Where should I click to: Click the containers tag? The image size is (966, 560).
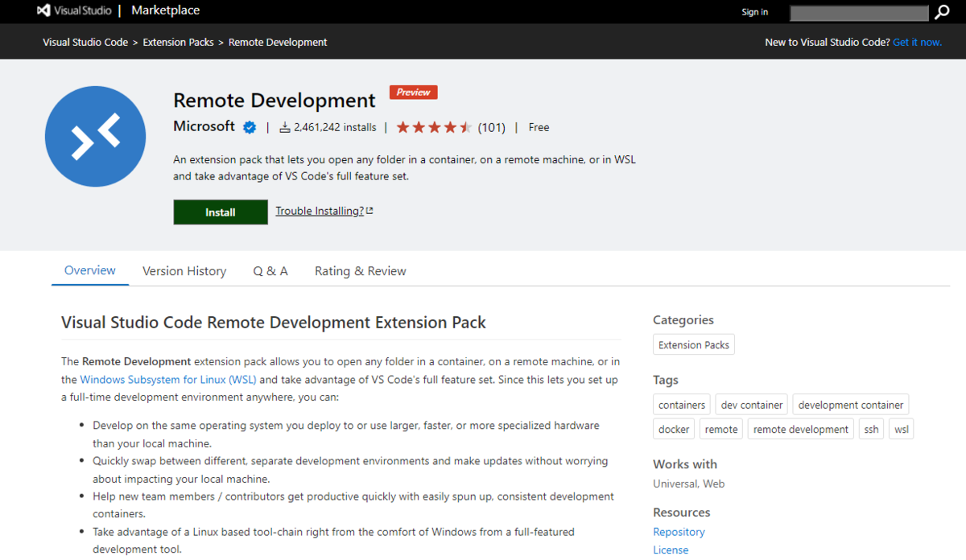coord(682,405)
